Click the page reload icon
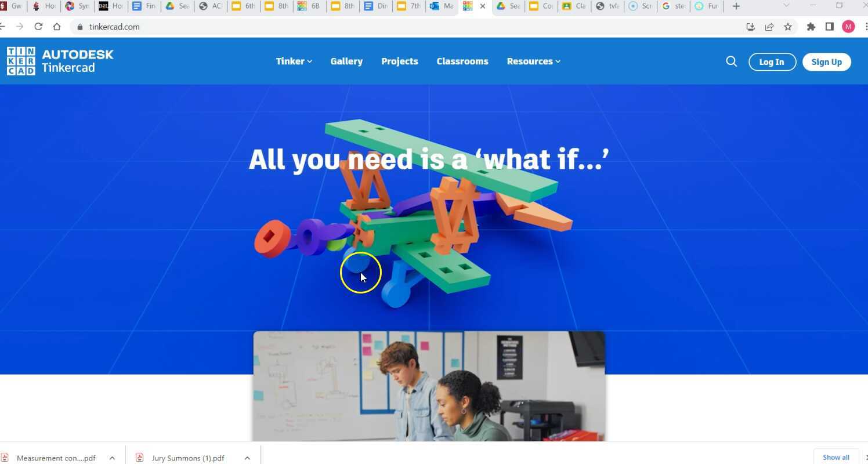 click(x=38, y=27)
